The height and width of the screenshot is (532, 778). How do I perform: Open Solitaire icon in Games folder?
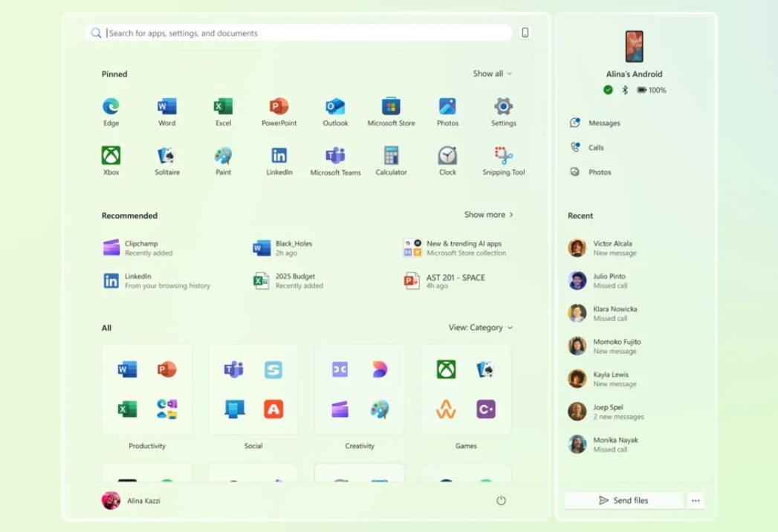click(486, 369)
